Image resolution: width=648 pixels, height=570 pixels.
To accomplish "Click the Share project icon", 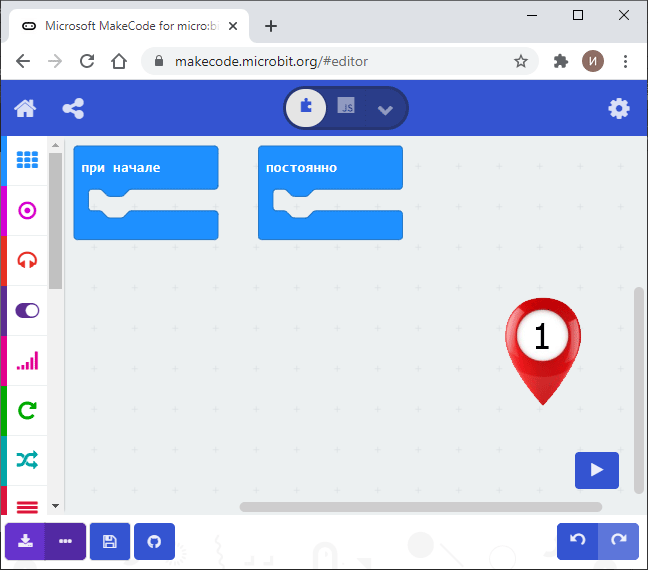I will tap(73, 109).
